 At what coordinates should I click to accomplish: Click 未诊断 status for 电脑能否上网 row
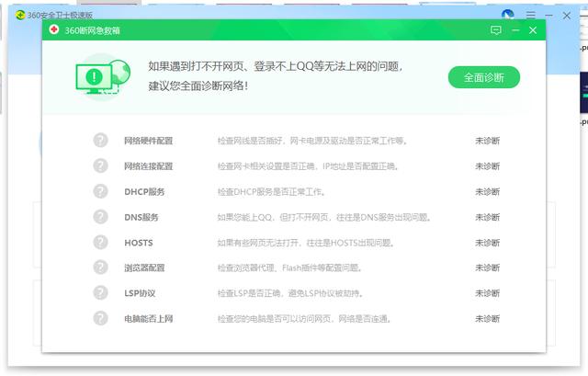click(487, 319)
